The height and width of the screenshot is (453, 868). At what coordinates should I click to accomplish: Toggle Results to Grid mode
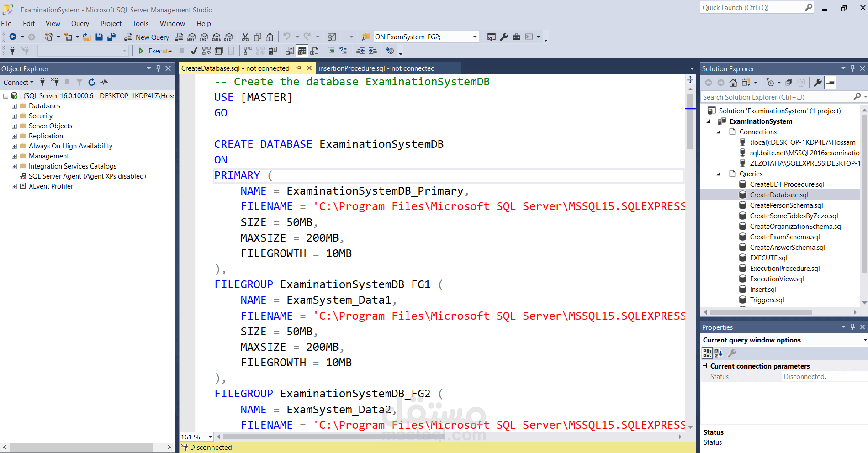[302, 51]
